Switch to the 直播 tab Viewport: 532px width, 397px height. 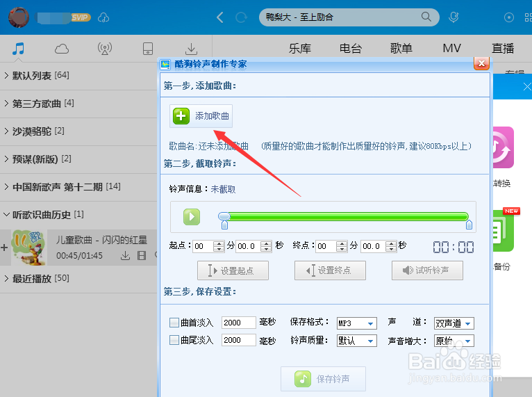[503, 48]
